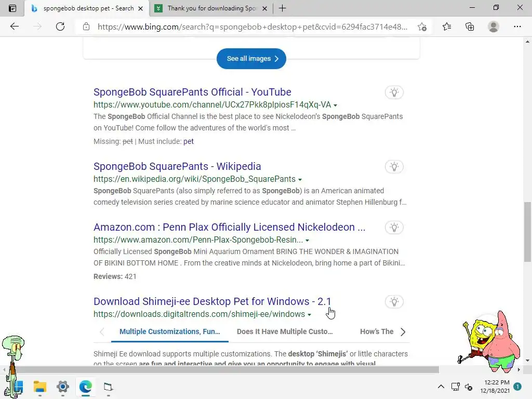View site information lock icon
The image size is (532, 399).
86,26
